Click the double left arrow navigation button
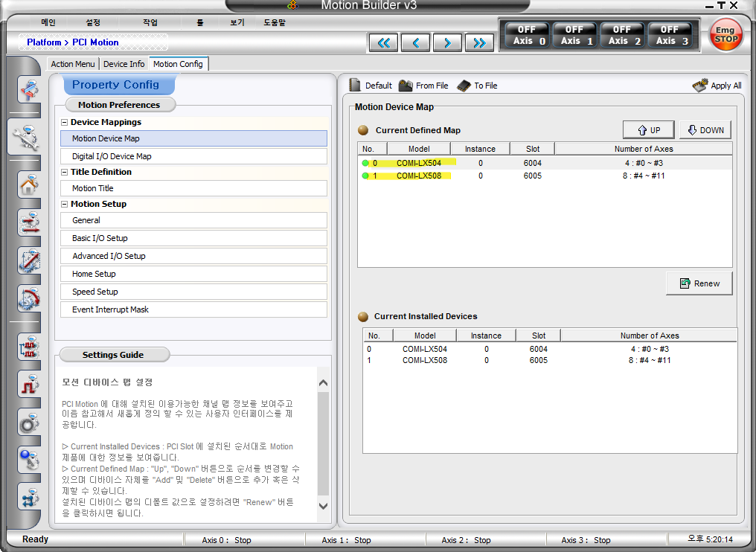 pyautogui.click(x=383, y=42)
